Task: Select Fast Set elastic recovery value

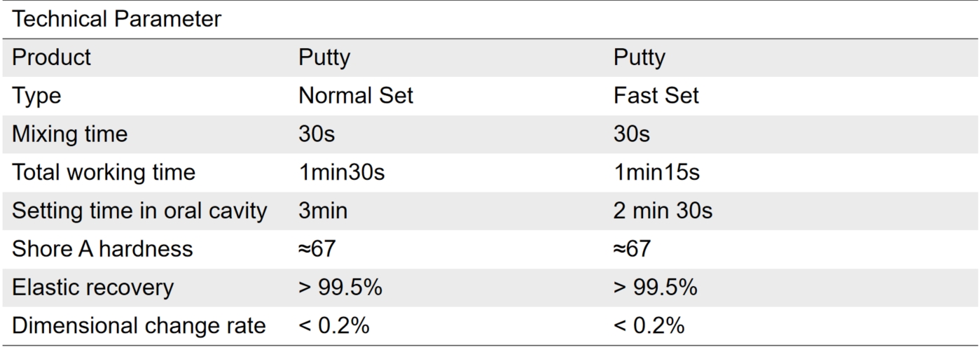Action: point(655,288)
